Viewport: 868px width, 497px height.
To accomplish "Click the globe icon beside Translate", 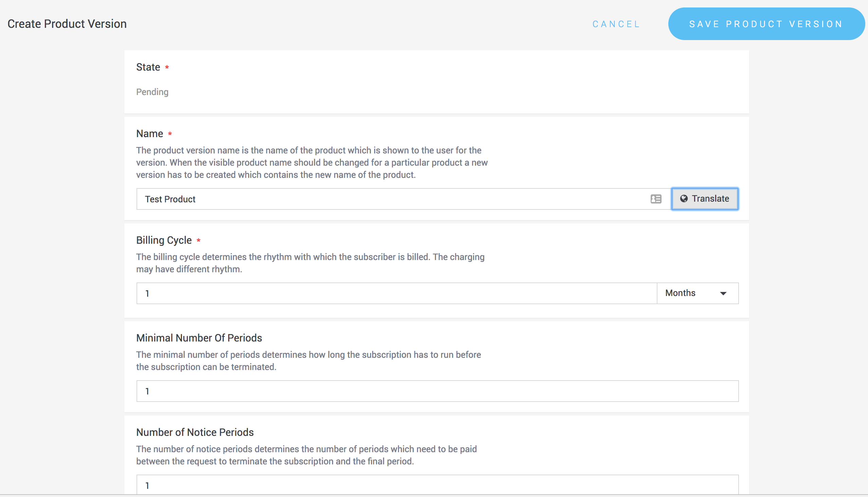I will 684,199.
